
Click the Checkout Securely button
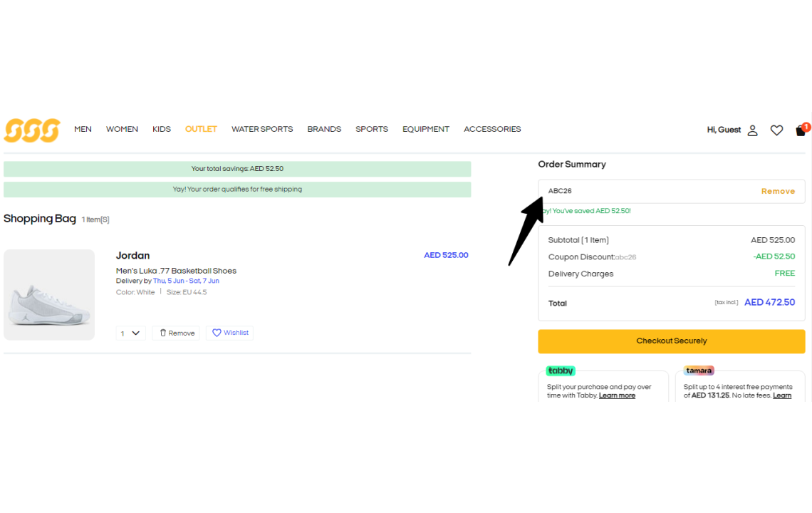[671, 341]
